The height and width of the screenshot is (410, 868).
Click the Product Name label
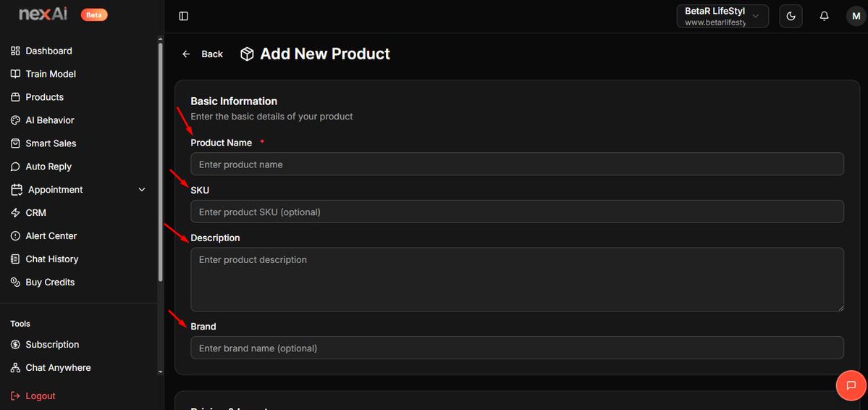click(x=222, y=143)
